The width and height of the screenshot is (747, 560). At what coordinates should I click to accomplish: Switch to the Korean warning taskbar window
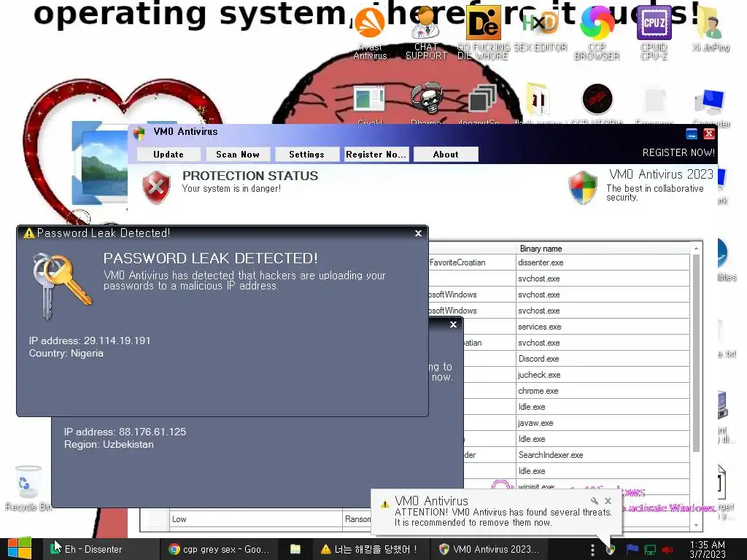click(370, 549)
